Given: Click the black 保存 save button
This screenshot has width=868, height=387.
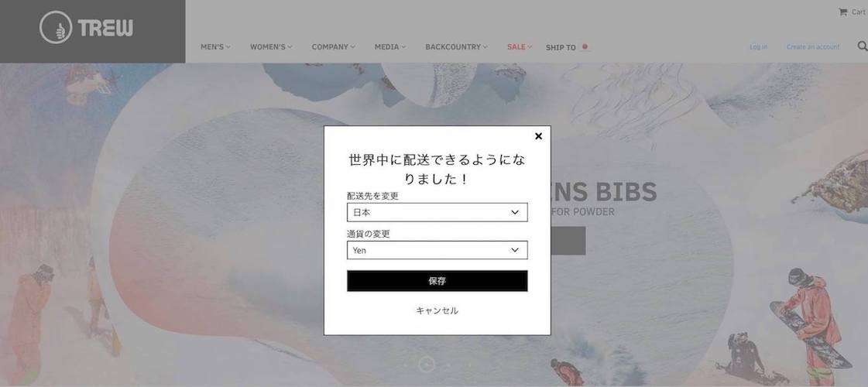Looking at the screenshot, I should (437, 281).
